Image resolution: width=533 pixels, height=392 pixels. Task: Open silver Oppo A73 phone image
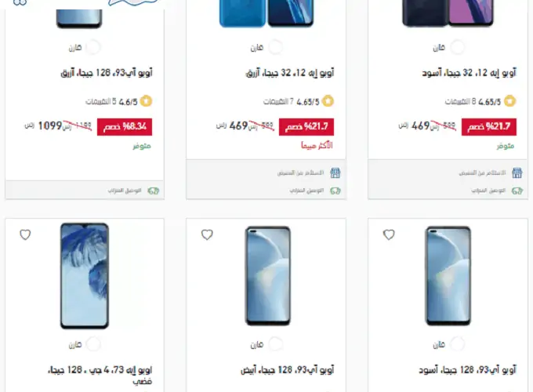point(85,276)
